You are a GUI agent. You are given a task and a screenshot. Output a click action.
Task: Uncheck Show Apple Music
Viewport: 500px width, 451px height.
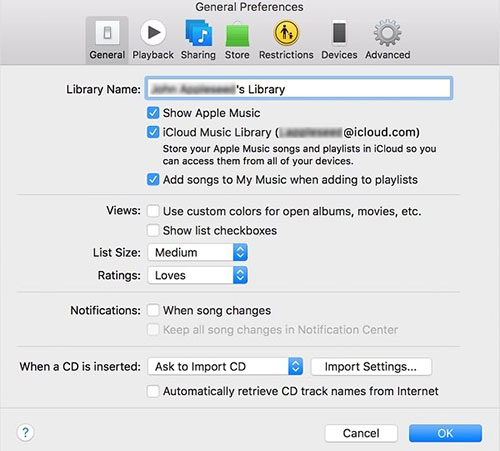coord(153,113)
